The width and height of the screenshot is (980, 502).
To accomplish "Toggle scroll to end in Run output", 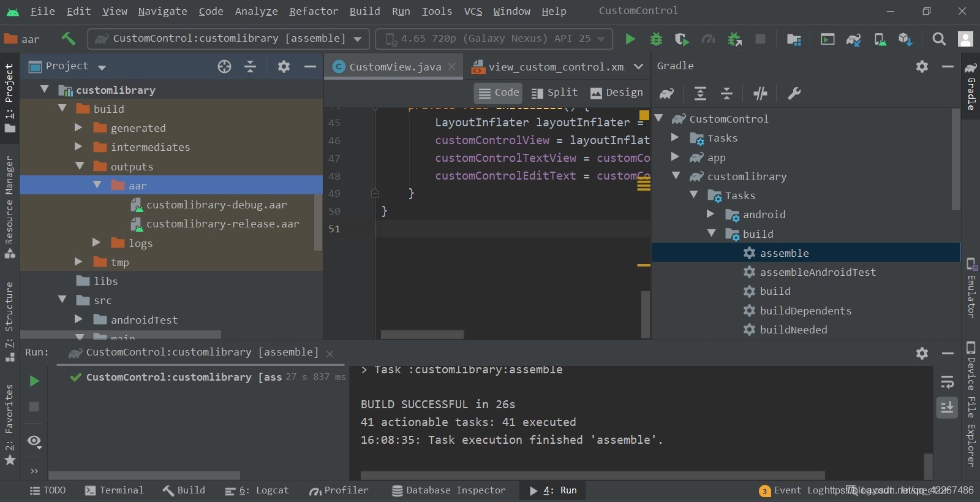I will pos(947,407).
